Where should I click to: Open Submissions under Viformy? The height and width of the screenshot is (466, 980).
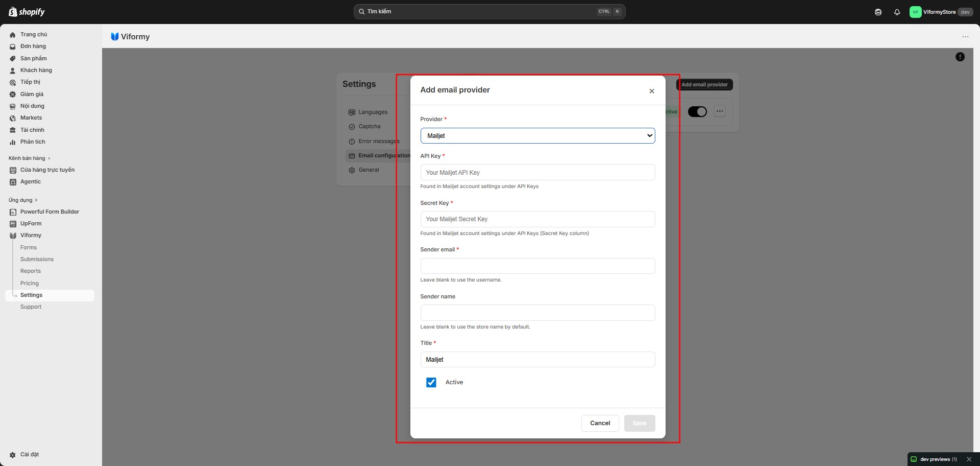(37, 259)
